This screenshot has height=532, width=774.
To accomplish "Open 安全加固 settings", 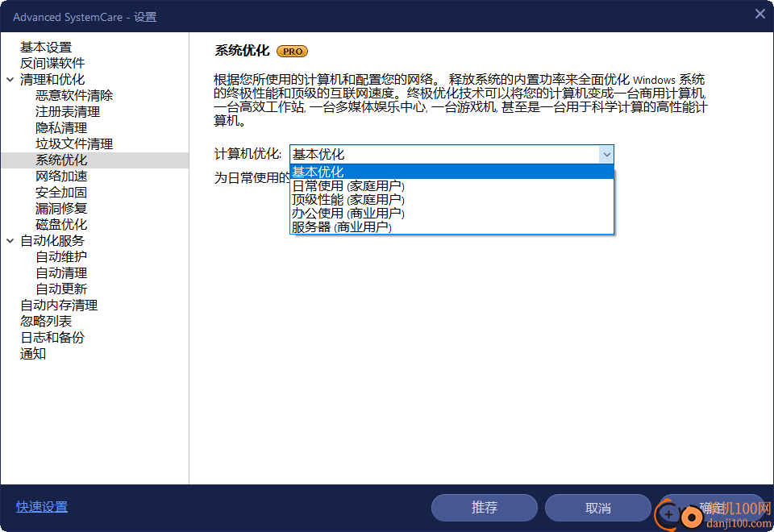I will [61, 193].
